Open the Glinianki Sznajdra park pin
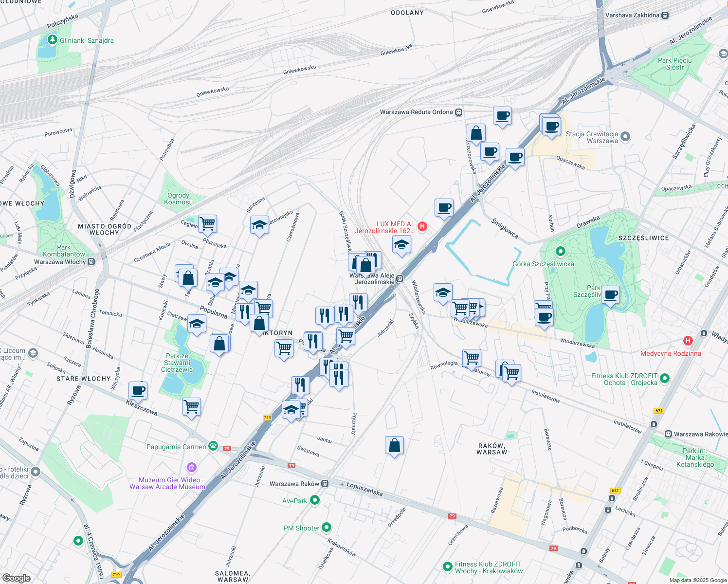728x584 pixels. point(53,40)
